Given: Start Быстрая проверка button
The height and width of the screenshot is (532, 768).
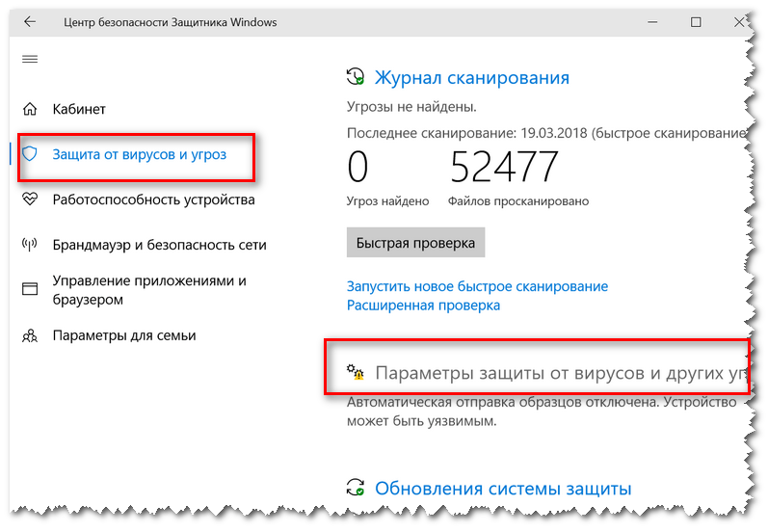Looking at the screenshot, I should (416, 242).
